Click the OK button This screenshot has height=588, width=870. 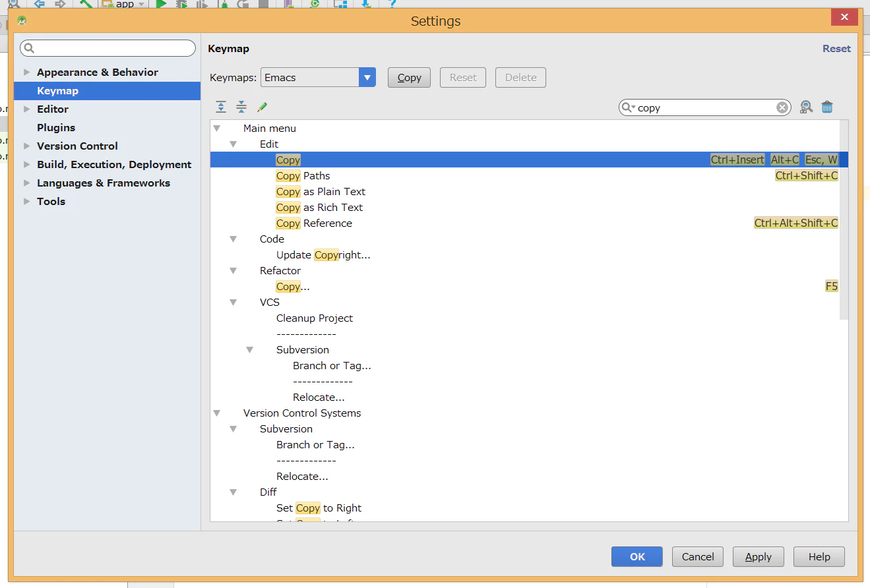click(x=637, y=556)
